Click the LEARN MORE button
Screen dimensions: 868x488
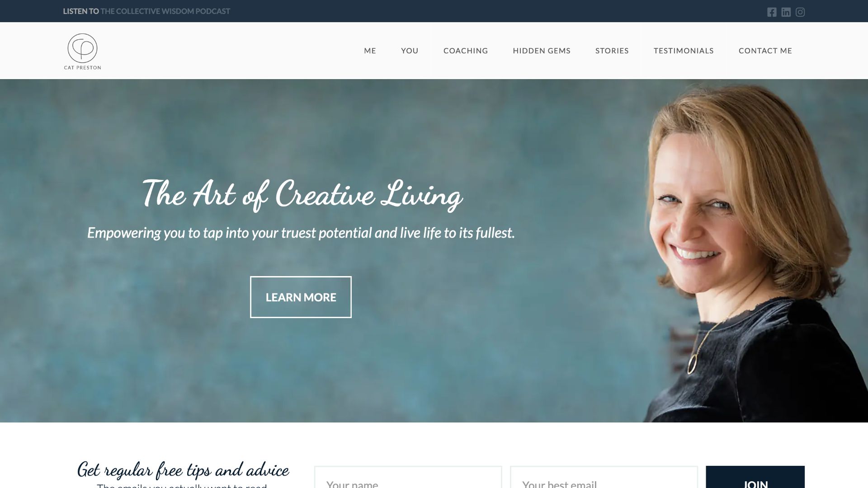(301, 297)
